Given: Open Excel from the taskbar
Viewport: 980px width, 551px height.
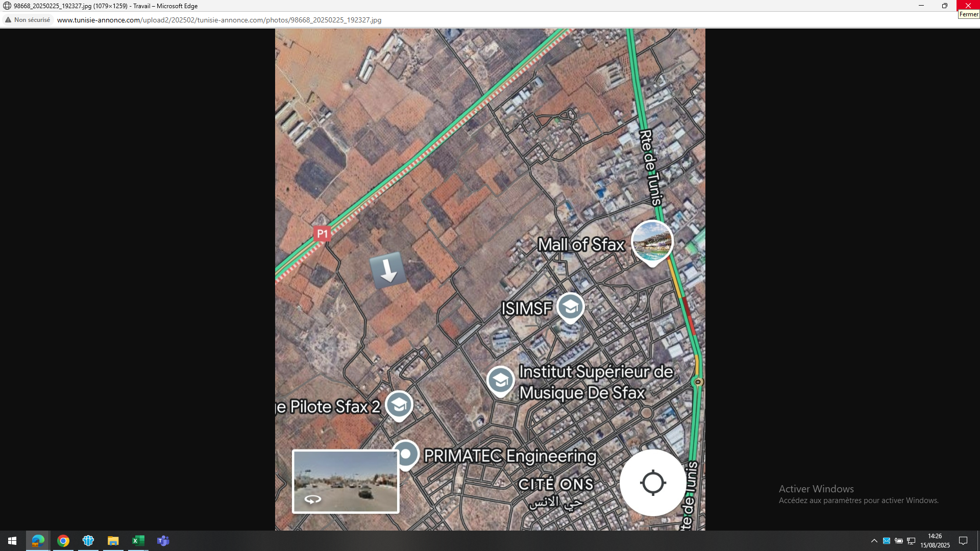Looking at the screenshot, I should tap(138, 541).
